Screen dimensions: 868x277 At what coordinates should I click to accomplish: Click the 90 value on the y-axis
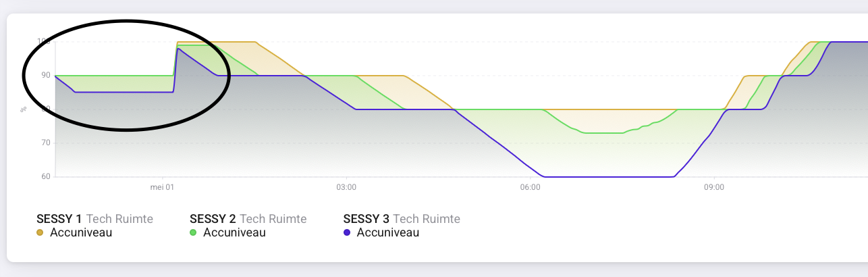[x=45, y=75]
